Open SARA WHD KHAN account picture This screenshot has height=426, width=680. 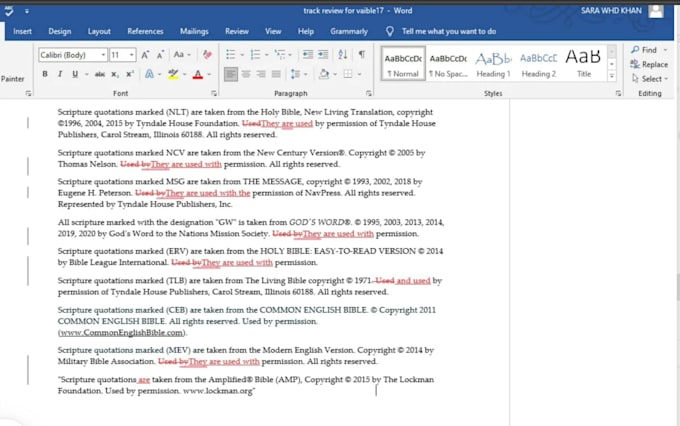pos(656,11)
